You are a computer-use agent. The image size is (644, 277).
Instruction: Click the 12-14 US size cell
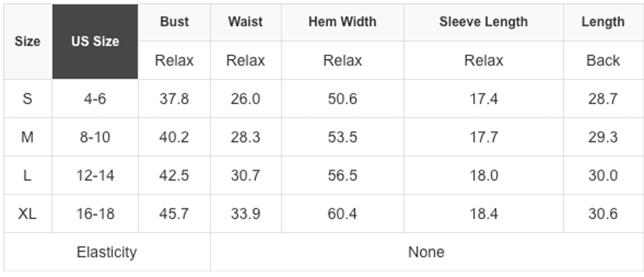(95, 175)
